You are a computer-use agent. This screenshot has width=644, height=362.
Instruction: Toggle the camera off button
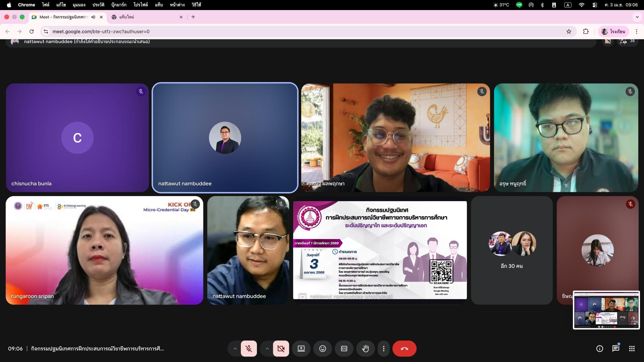pyautogui.click(x=281, y=348)
